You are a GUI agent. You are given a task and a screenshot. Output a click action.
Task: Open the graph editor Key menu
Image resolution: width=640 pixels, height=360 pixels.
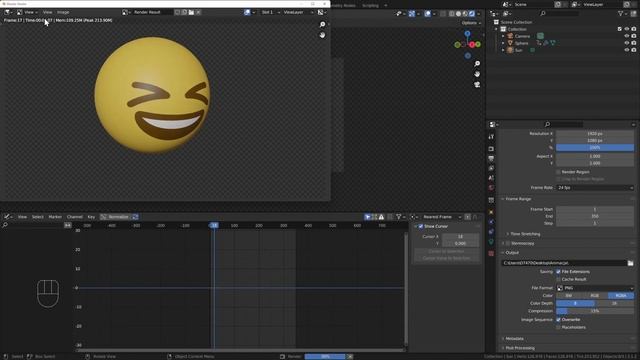91,217
